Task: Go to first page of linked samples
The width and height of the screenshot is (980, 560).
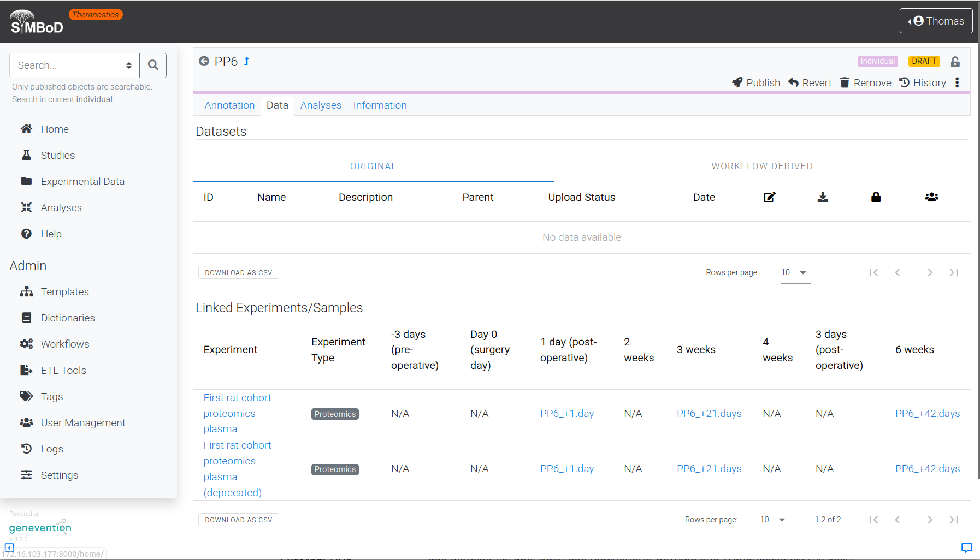Action: [x=873, y=520]
